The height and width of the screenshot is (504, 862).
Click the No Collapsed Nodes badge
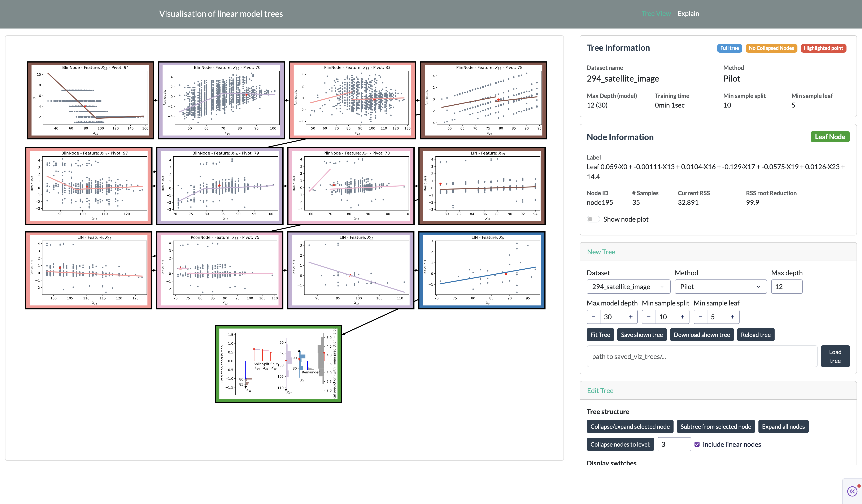coord(771,48)
